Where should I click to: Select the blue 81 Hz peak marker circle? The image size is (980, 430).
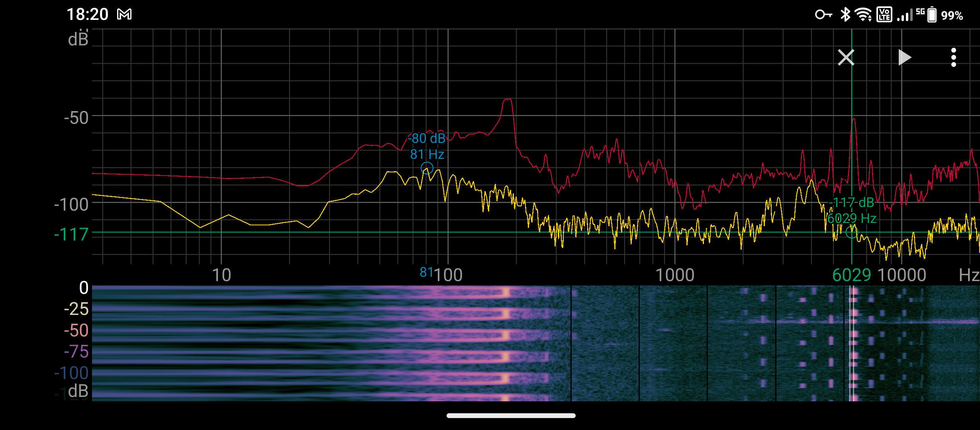[x=427, y=168]
